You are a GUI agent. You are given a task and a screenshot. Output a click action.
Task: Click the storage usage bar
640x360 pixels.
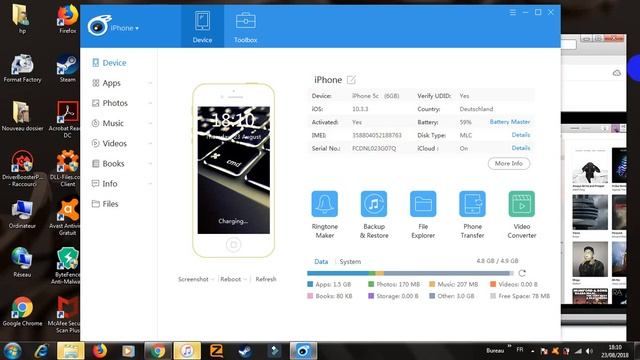tap(410, 273)
